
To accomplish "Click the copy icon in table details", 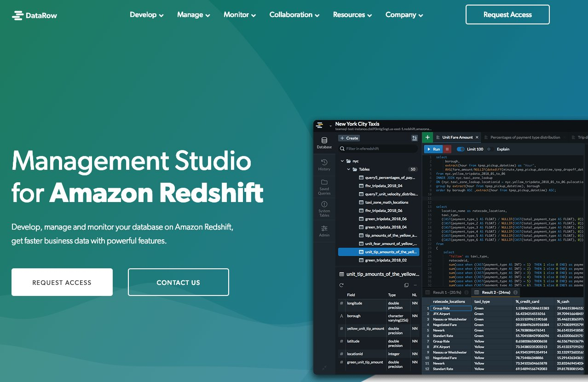I will (406, 285).
